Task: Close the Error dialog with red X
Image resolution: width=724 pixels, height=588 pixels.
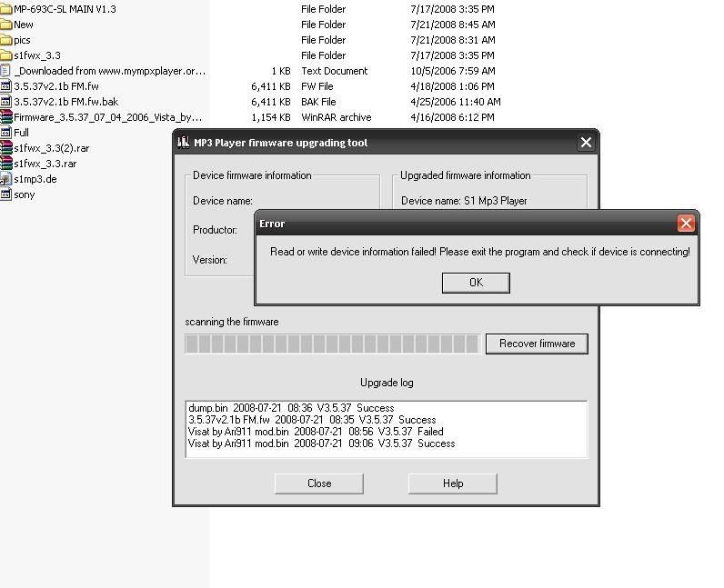Action: point(686,224)
